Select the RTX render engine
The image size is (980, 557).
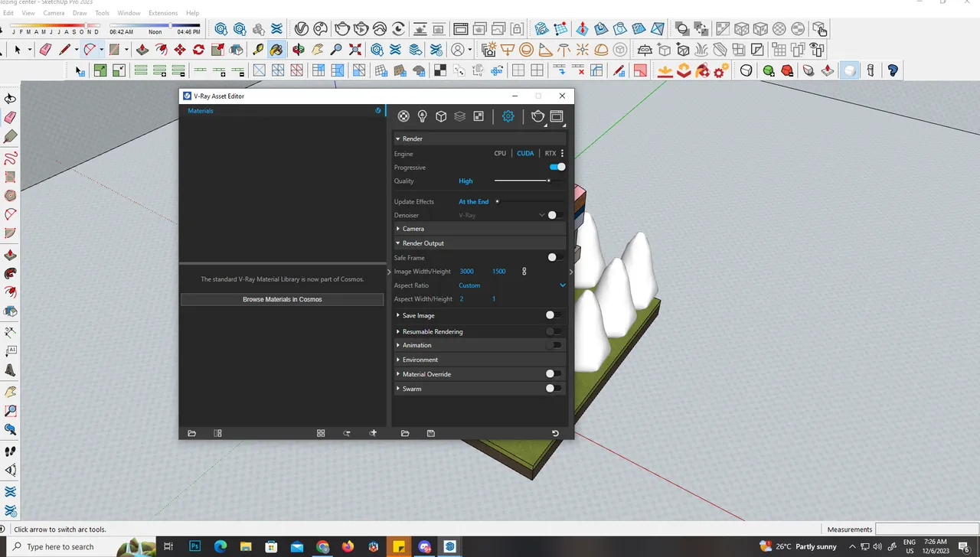coord(550,153)
